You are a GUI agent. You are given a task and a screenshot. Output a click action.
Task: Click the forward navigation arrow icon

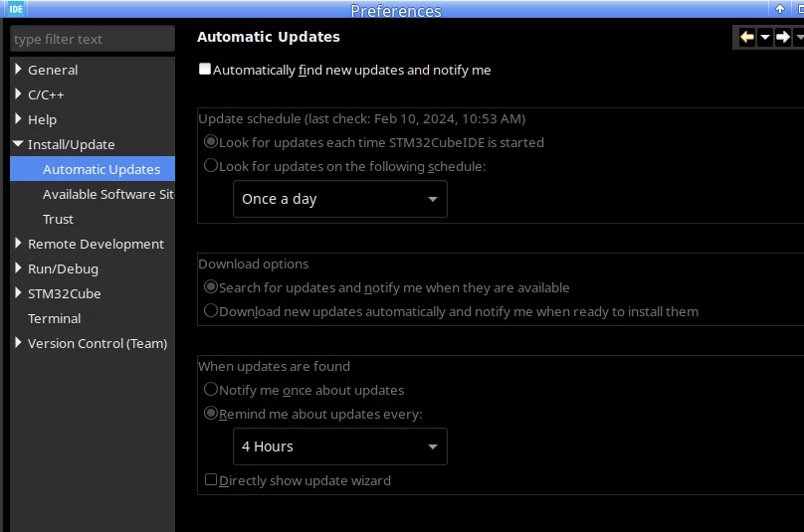(782, 37)
